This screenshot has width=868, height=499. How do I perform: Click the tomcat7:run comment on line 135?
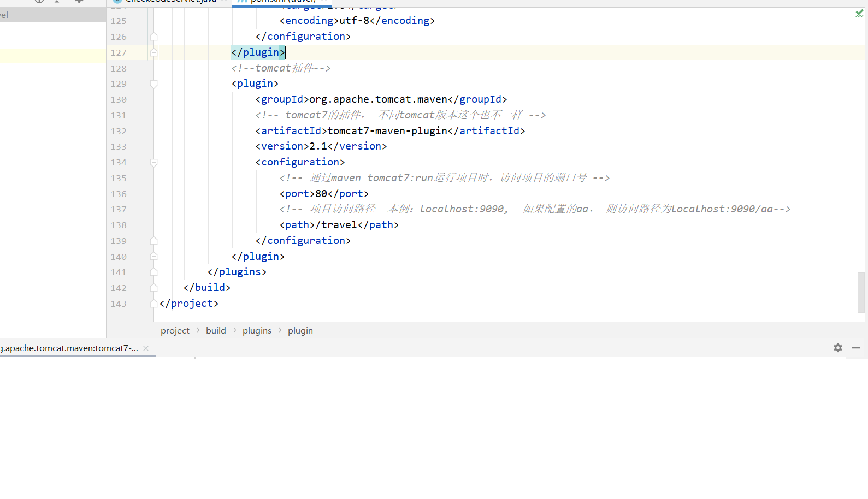click(445, 178)
